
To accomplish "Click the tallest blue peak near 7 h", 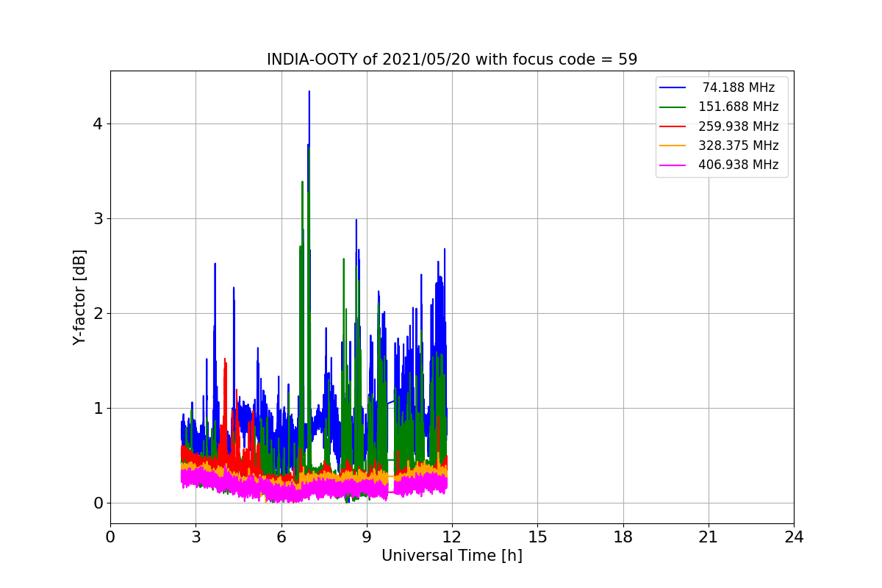I will (309, 93).
